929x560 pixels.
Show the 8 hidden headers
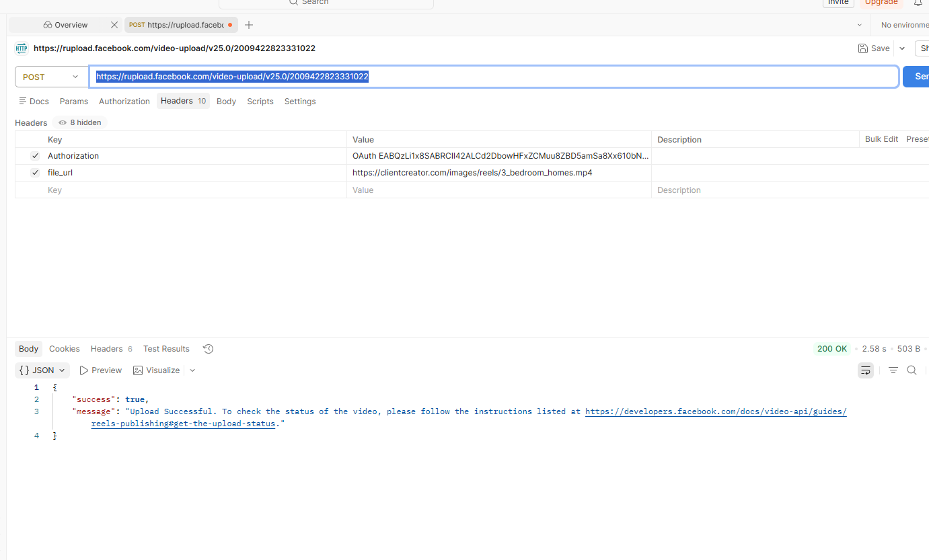tap(80, 123)
